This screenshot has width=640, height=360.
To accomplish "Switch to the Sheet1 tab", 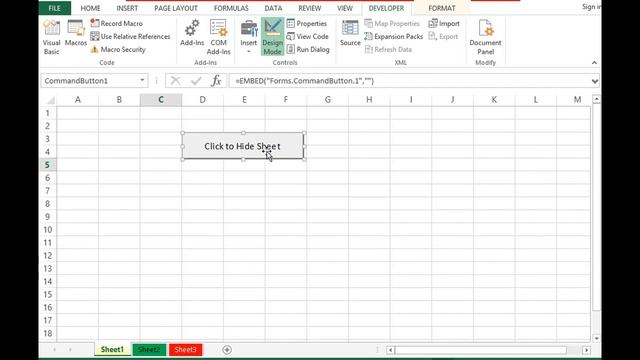I will [112, 349].
